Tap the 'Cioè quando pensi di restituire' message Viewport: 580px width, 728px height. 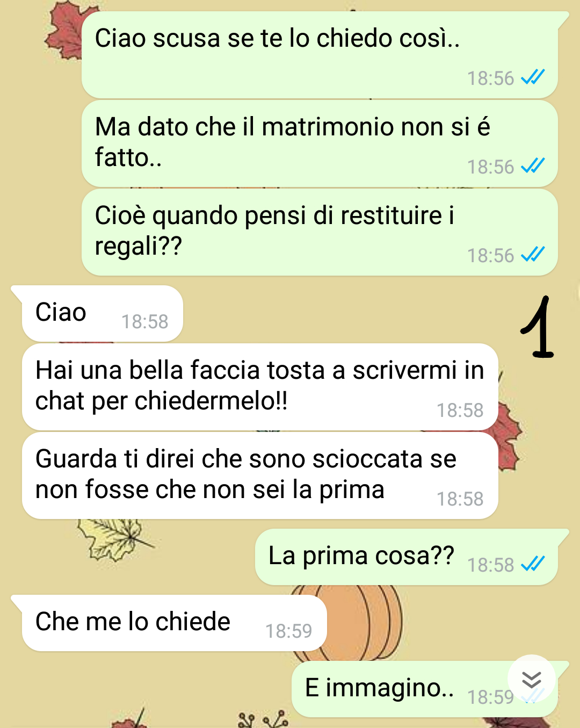[x=320, y=232]
